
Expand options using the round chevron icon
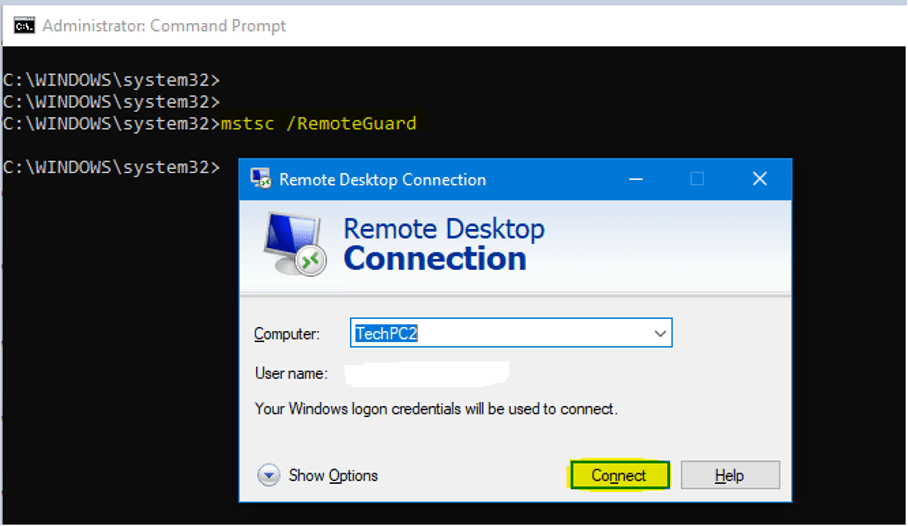click(x=268, y=475)
